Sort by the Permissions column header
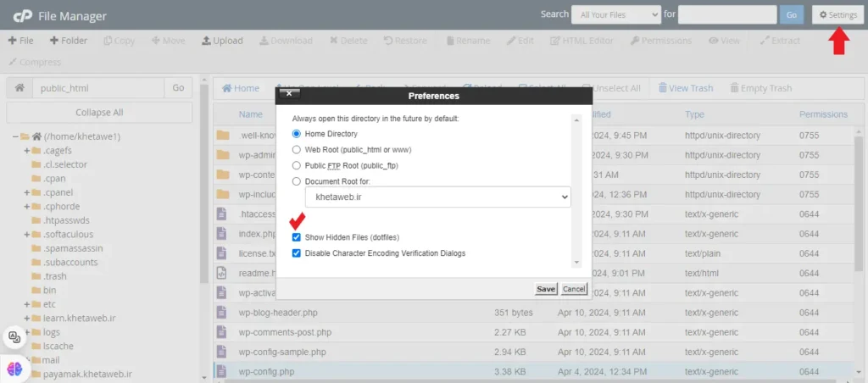868x383 pixels. click(x=823, y=114)
